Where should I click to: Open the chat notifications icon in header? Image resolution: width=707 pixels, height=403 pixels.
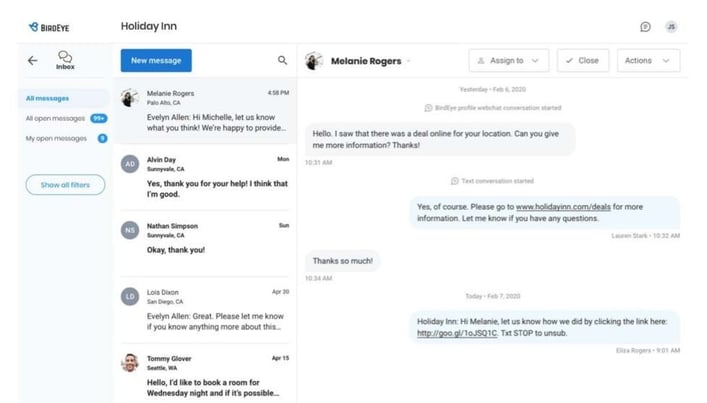click(645, 27)
